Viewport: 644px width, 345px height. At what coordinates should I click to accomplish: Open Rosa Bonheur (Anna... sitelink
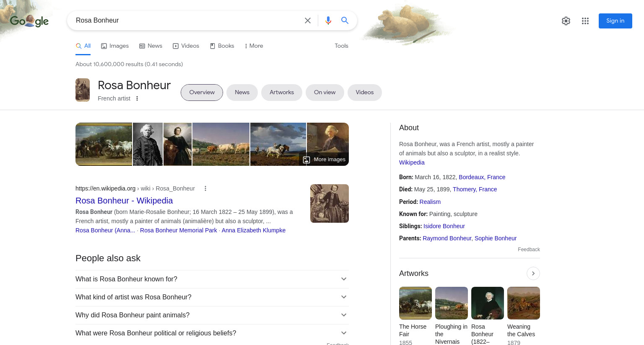[105, 230]
